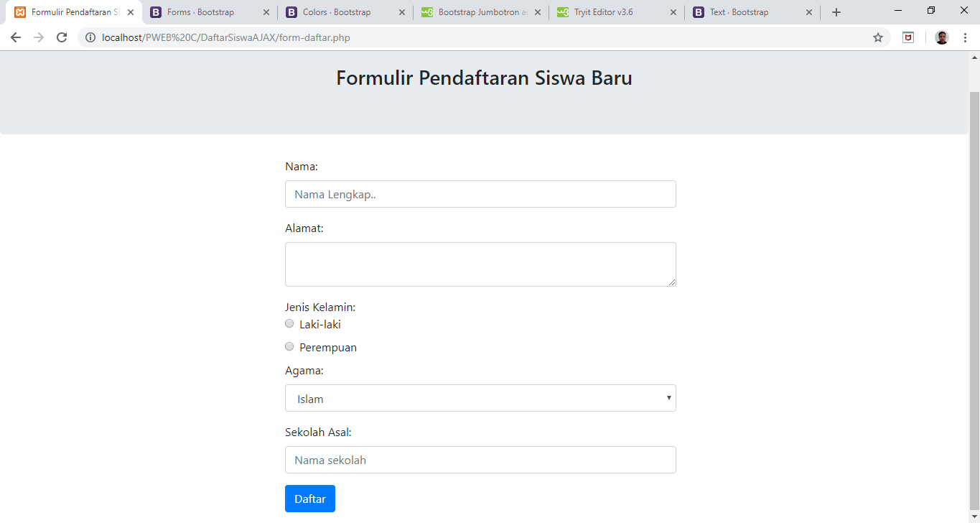
Task: Switch to the Colors · Bootstrap tab
Action: coord(337,12)
